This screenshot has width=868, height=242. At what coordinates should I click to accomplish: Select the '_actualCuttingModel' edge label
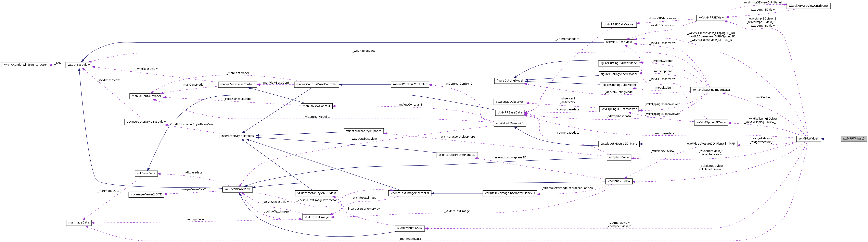[x=619, y=92]
